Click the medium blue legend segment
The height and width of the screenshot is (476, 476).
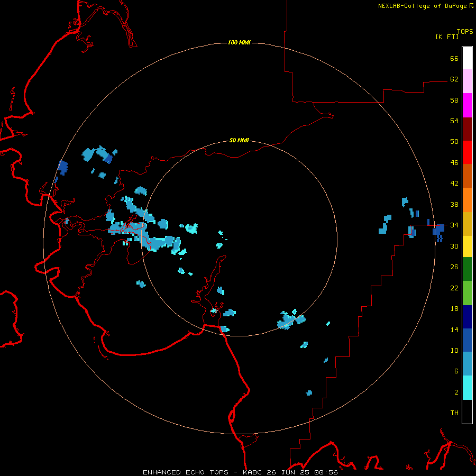[x=467, y=340]
